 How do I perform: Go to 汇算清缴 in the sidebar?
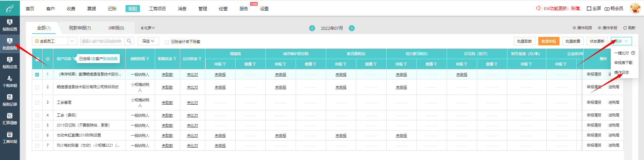[10, 119]
